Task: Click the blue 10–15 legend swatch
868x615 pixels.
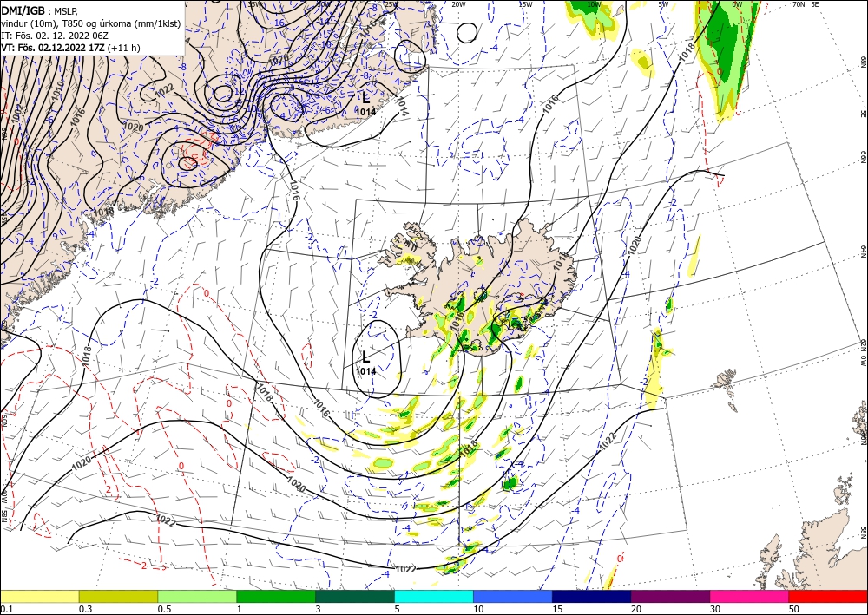Action: point(513,596)
